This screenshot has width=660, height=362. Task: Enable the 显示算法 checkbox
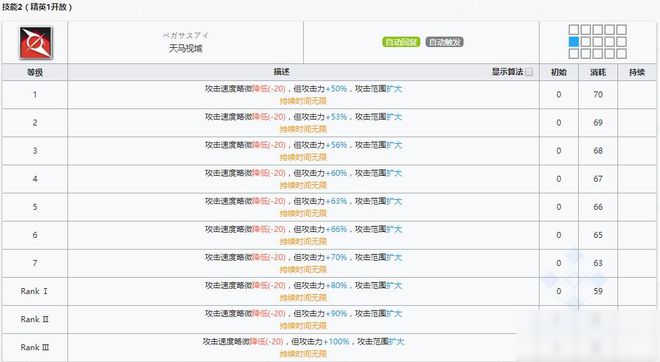(529, 72)
